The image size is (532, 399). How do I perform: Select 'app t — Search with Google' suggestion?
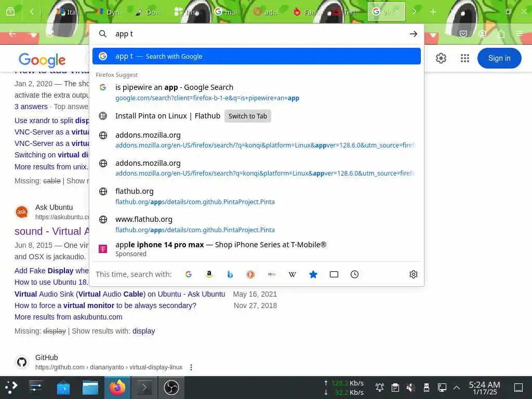pos(257,56)
